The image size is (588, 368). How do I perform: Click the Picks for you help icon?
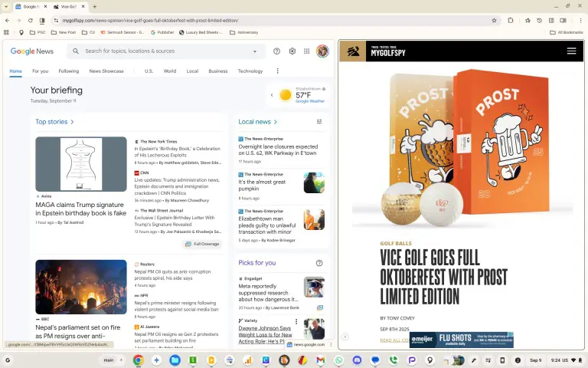[319, 263]
